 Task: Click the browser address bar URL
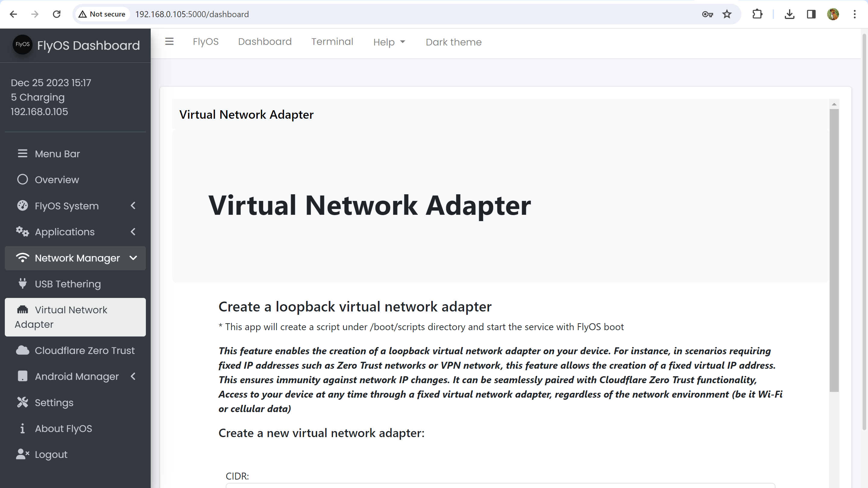coord(192,14)
